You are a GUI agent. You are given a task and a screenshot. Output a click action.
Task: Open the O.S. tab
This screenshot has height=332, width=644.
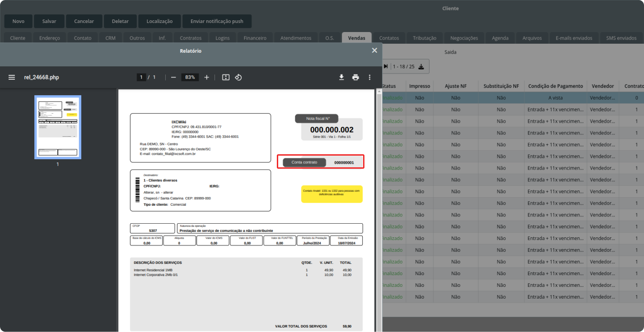pyautogui.click(x=330, y=38)
